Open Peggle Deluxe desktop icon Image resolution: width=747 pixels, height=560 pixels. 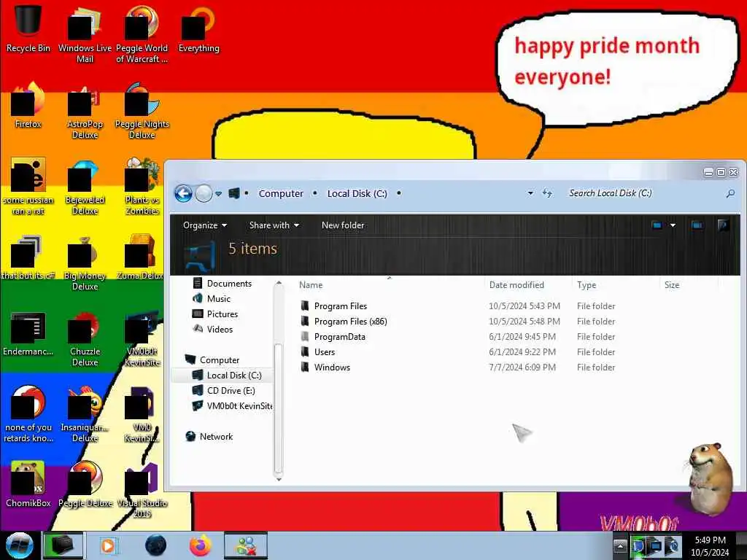tap(85, 485)
